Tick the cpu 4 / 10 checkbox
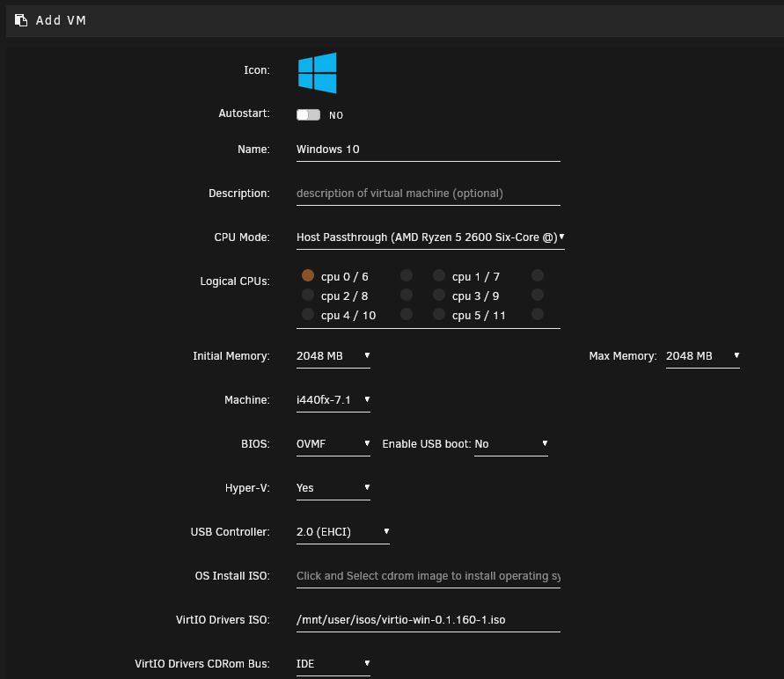The height and width of the screenshot is (679, 784). (308, 314)
